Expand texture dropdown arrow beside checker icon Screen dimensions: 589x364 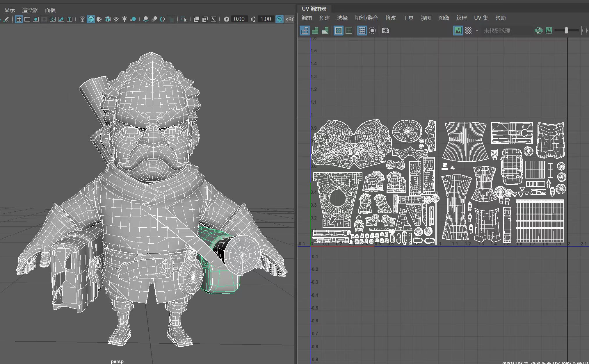coord(477,31)
